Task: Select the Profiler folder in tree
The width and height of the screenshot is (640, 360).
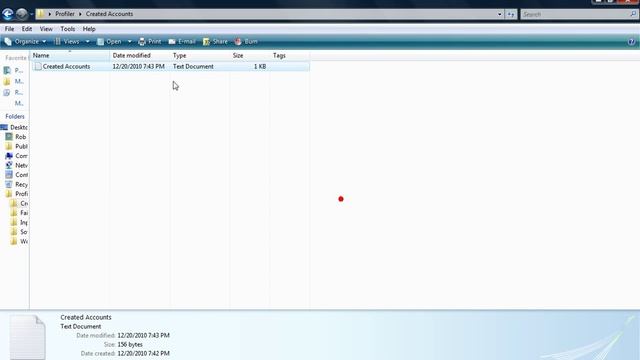Action: [16, 194]
